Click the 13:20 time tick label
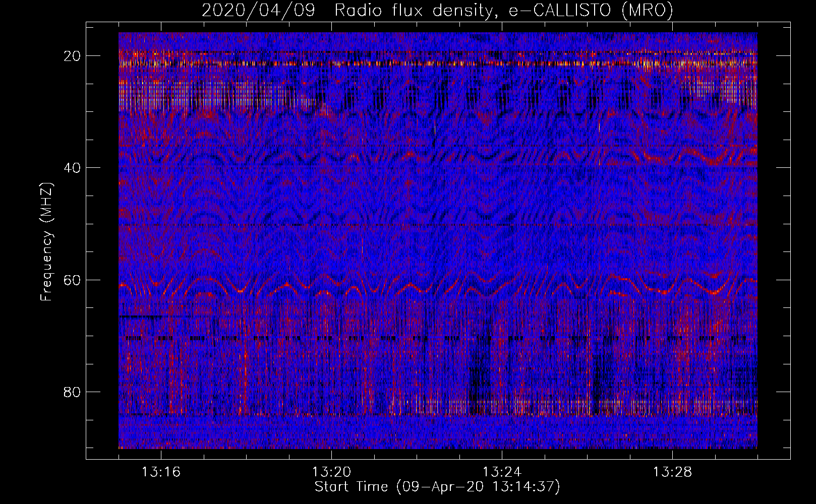 tap(331, 472)
